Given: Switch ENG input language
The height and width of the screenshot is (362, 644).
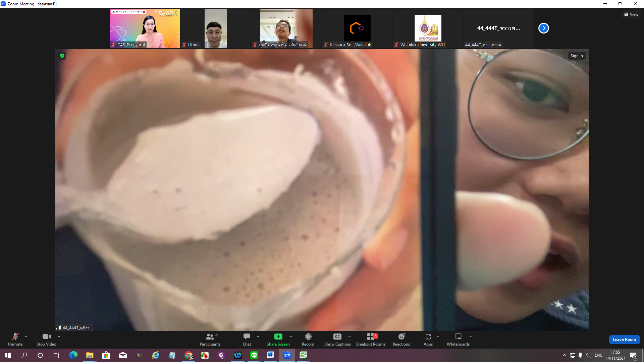Looking at the screenshot, I should pos(598,355).
